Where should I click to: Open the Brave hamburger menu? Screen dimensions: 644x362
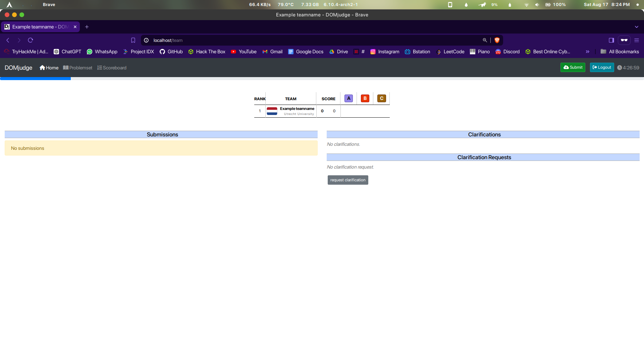pos(637,40)
